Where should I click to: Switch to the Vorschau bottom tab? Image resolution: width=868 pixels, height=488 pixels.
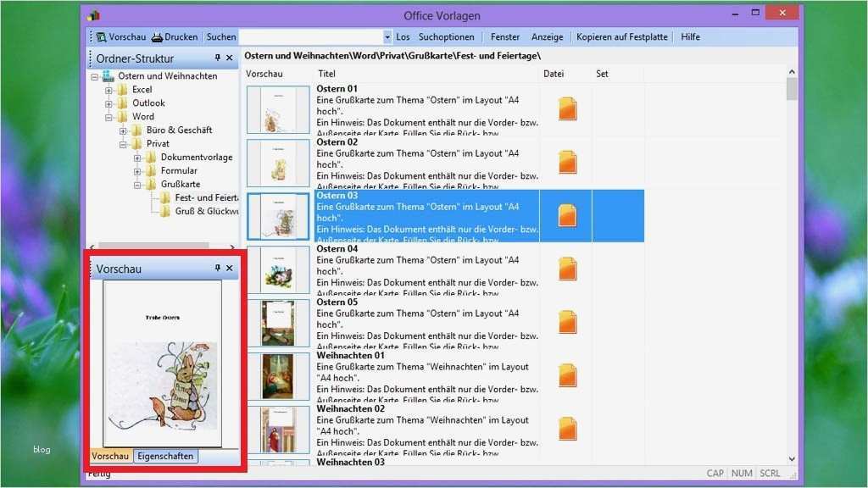[x=110, y=456]
